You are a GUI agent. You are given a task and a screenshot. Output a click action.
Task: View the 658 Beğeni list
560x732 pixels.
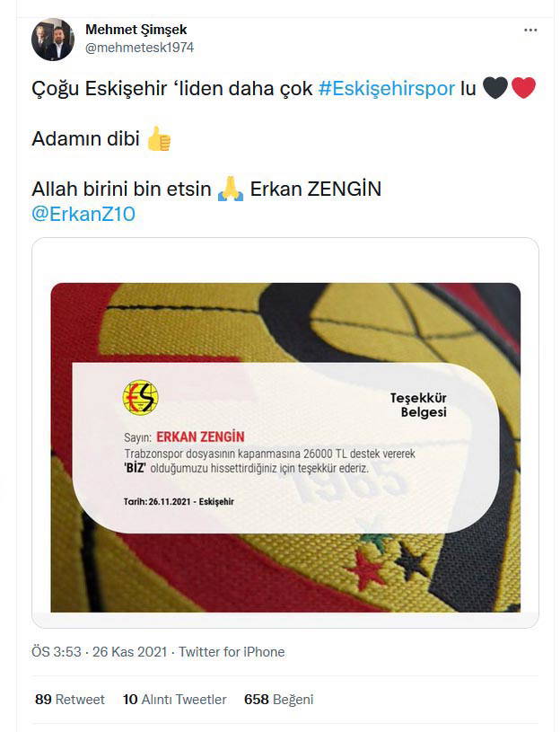pyautogui.click(x=279, y=700)
